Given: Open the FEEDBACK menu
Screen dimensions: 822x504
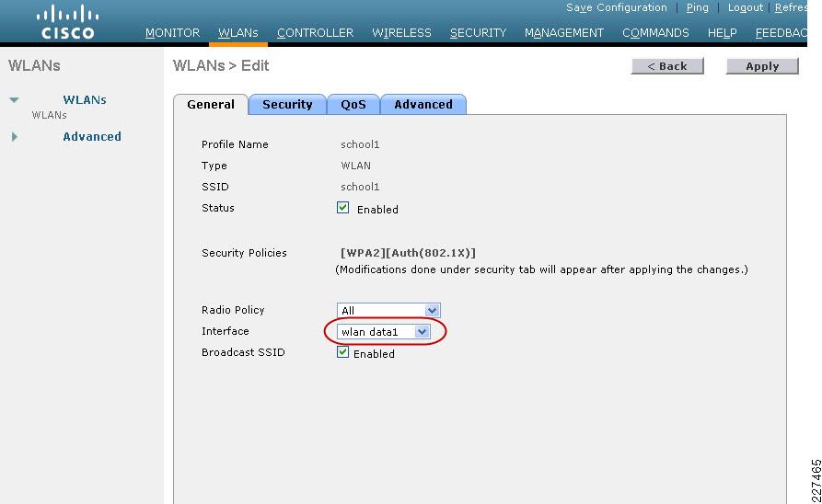Looking at the screenshot, I should pos(781,33).
